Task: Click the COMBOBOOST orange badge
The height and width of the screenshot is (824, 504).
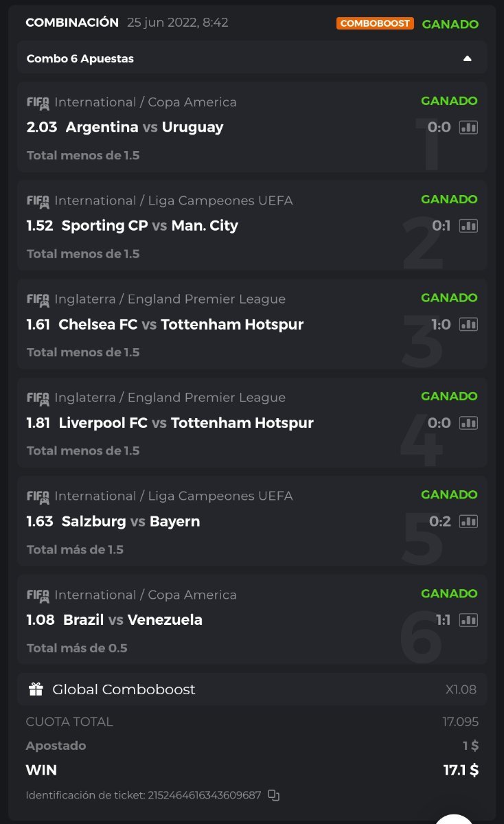Action: (374, 23)
